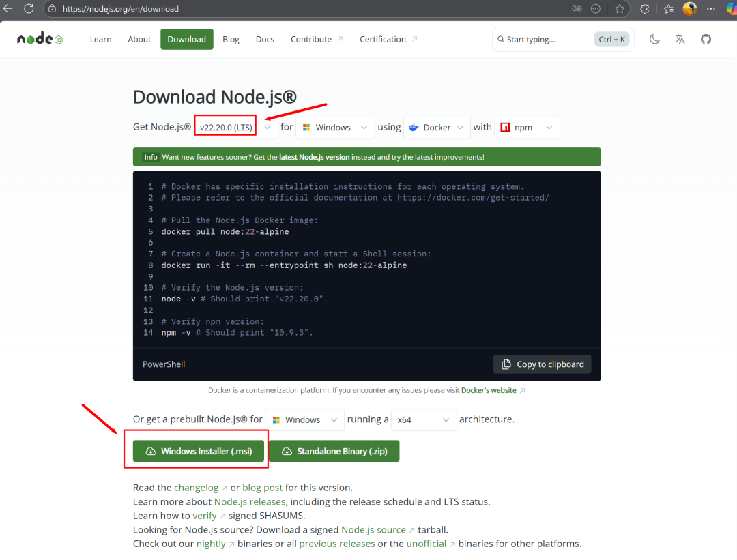The width and height of the screenshot is (737, 560).
Task: Click Windows Installer (.msi) button
Action: point(199,451)
